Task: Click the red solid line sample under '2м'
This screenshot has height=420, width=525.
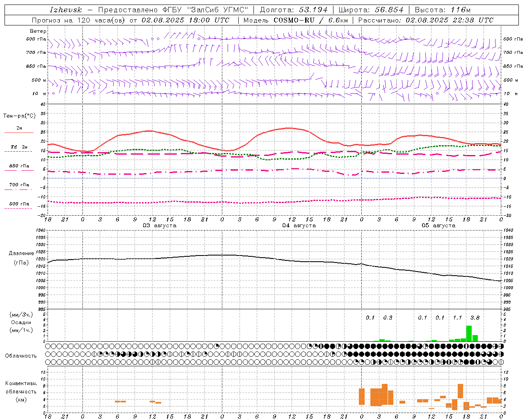Action: 19,133
